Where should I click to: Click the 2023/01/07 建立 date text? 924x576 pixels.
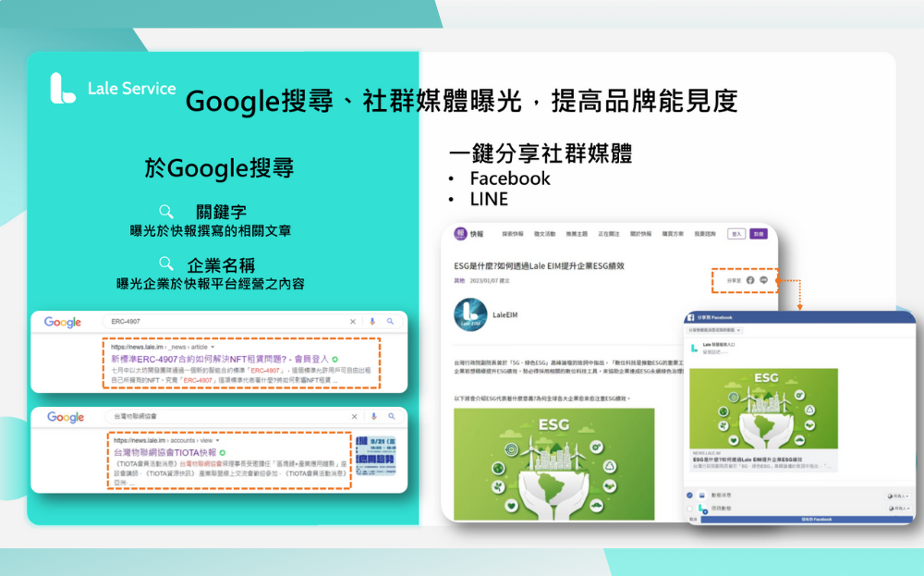(x=490, y=281)
